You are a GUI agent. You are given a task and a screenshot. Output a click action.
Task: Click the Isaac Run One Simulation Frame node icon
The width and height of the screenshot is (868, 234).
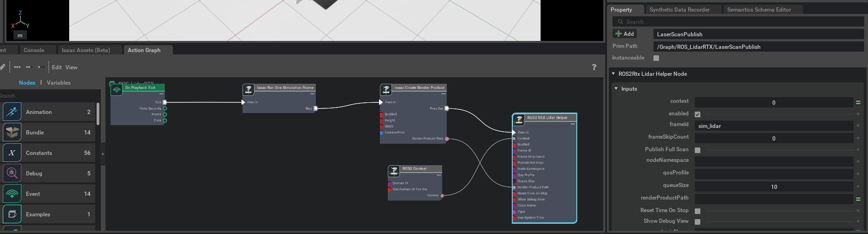(248, 89)
